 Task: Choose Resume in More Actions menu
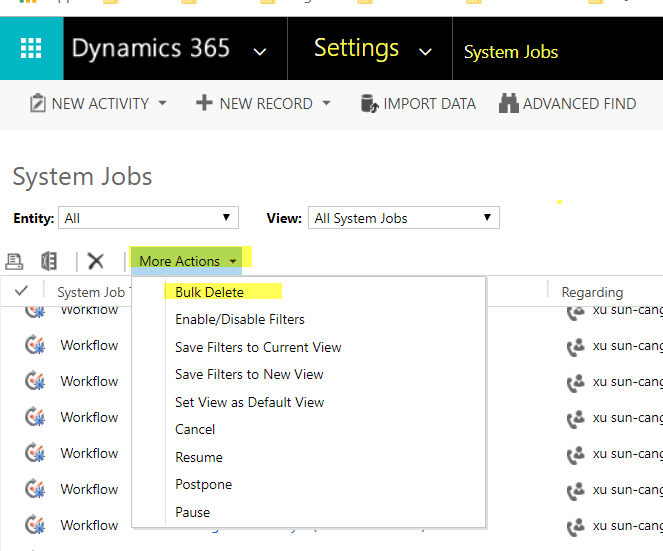pyautogui.click(x=199, y=457)
